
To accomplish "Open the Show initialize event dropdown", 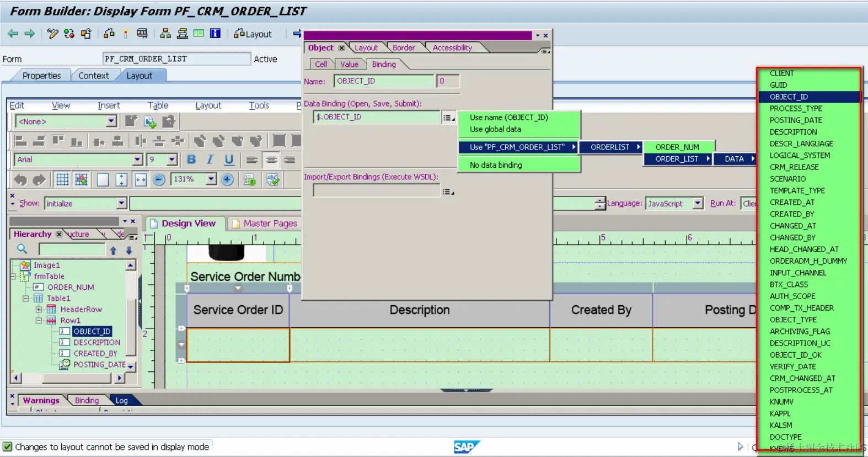I will [x=121, y=204].
